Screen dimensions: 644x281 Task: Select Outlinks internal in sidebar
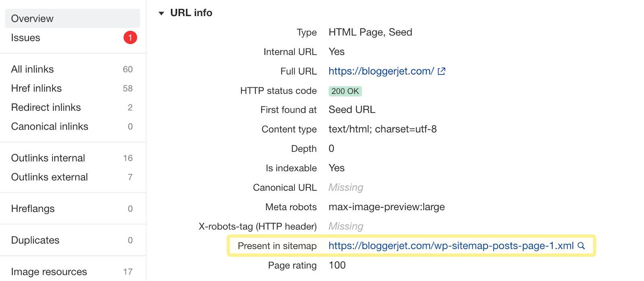[47, 158]
